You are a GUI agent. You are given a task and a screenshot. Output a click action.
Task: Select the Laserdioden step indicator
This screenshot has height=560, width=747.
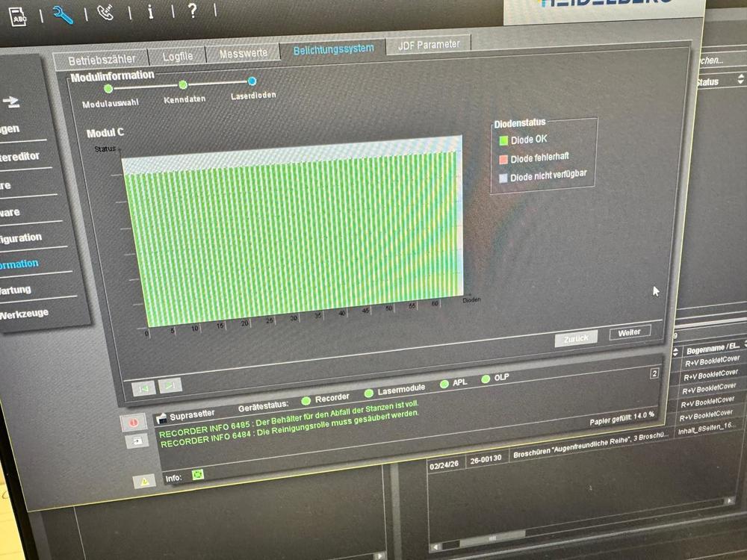point(252,81)
